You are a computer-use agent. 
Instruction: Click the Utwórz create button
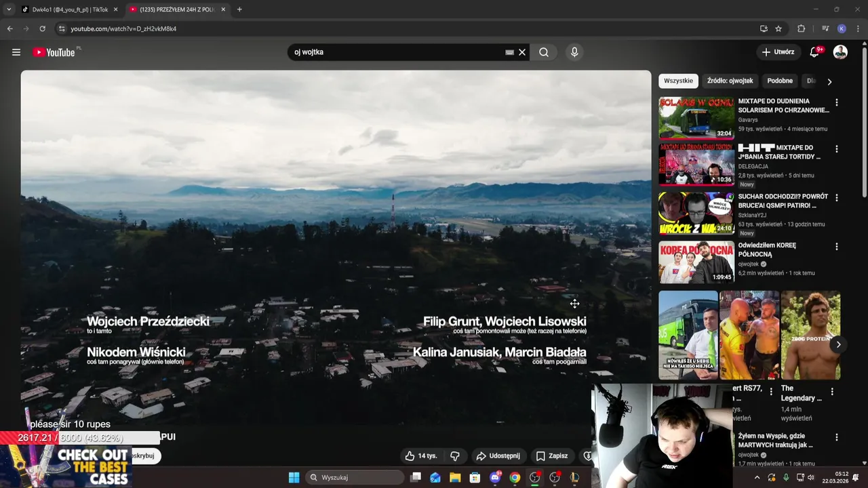[778, 52]
